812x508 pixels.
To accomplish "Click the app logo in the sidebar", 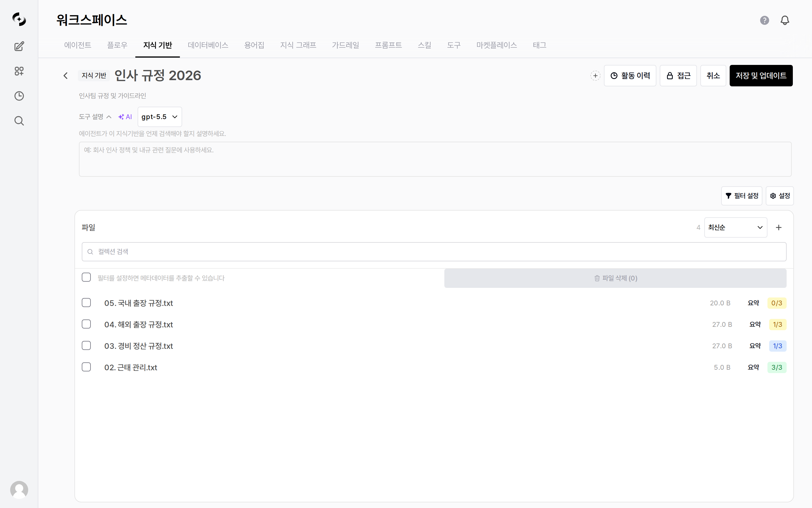I will pos(19,19).
